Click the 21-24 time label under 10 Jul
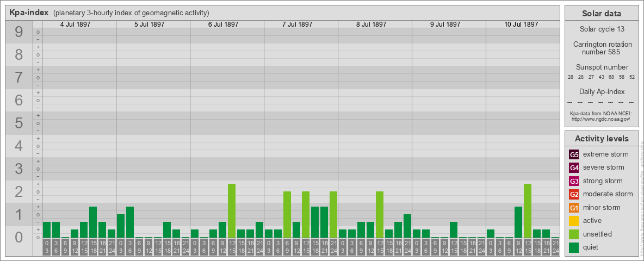Image resolution: width=644 pixels, height=261 pixels. pos(555,247)
